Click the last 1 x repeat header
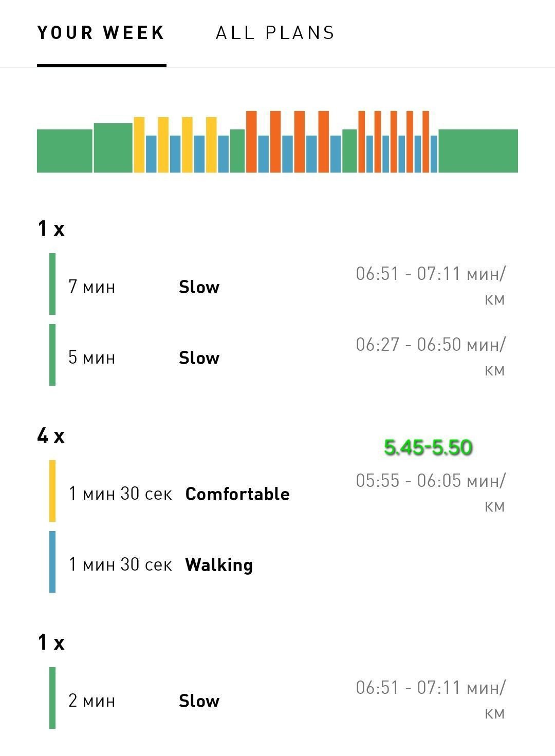Image resolution: width=555 pixels, height=756 pixels. tap(51, 642)
